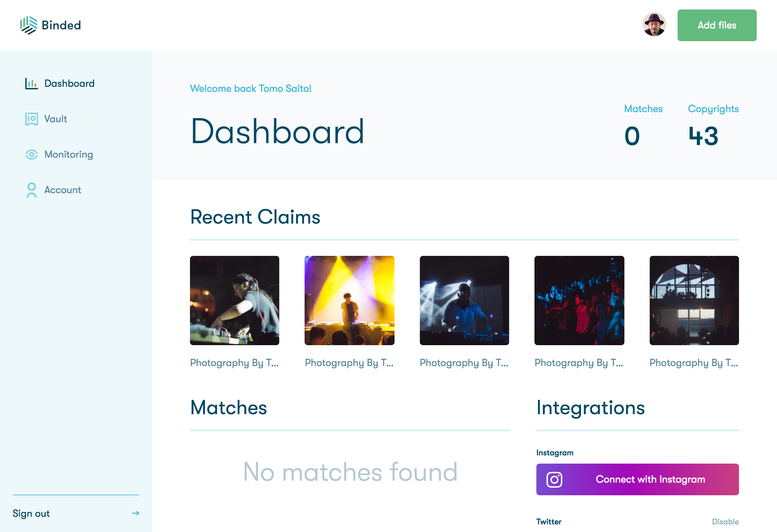Click the Dashboard bar chart icon

pyautogui.click(x=31, y=83)
